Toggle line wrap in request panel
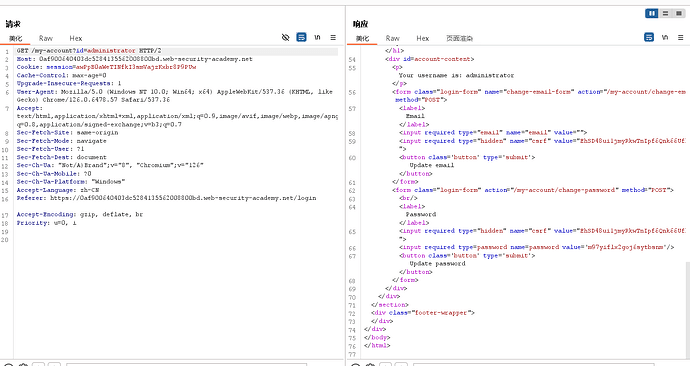The height and width of the screenshot is (366, 690). coord(301,37)
